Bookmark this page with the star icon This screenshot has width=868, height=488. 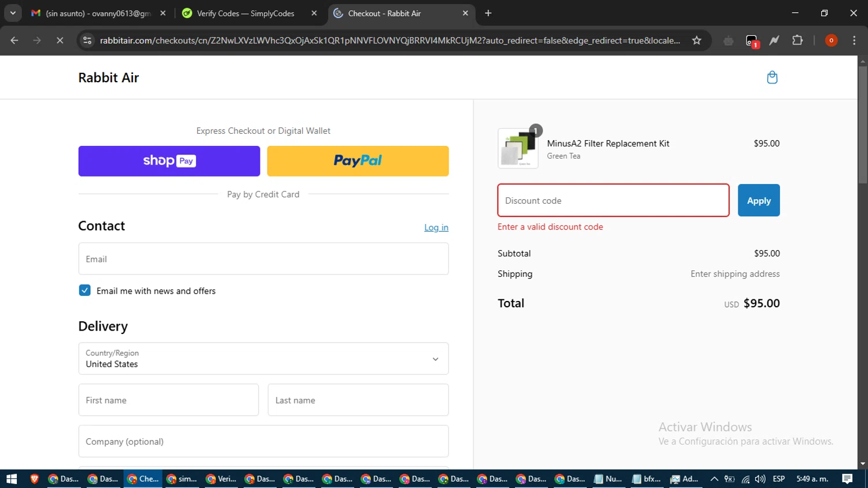pos(697,41)
